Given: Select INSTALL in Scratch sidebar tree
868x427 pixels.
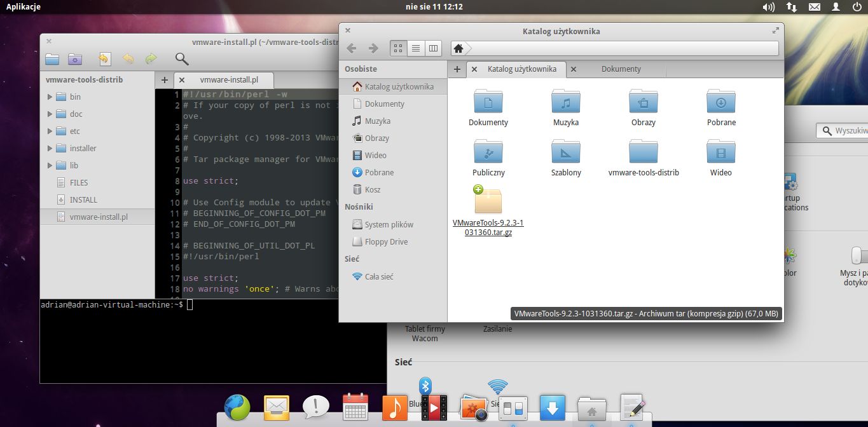Looking at the screenshot, I should [x=97, y=200].
